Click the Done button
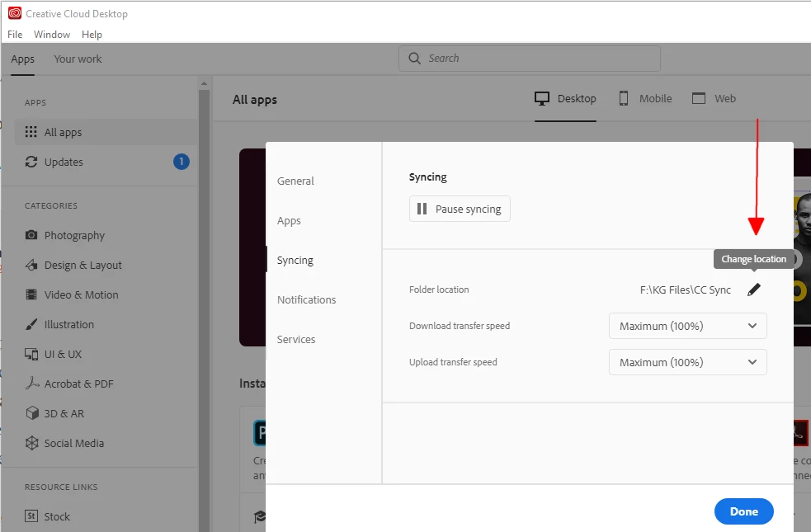811x532 pixels. click(744, 511)
